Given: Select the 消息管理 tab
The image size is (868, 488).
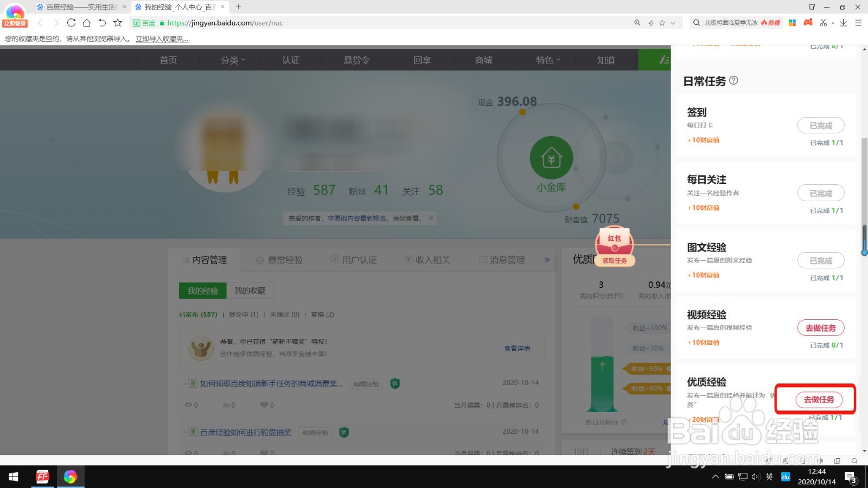Looking at the screenshot, I should pos(502,260).
